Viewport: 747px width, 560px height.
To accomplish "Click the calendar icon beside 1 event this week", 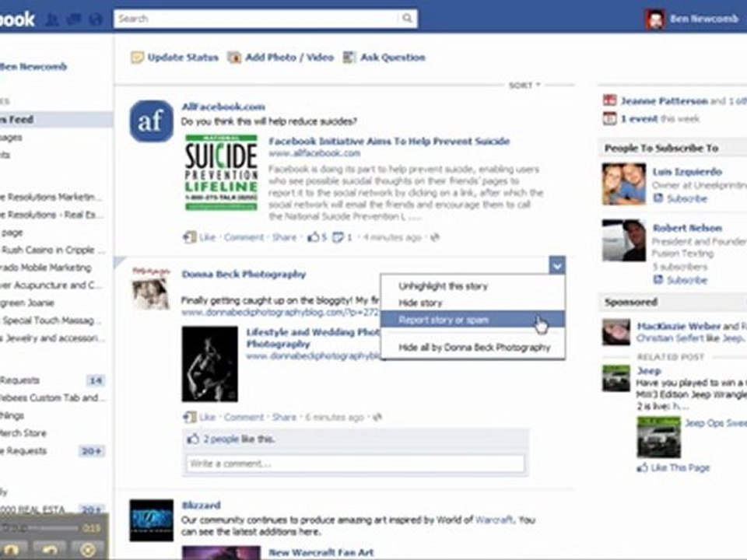I will point(610,118).
